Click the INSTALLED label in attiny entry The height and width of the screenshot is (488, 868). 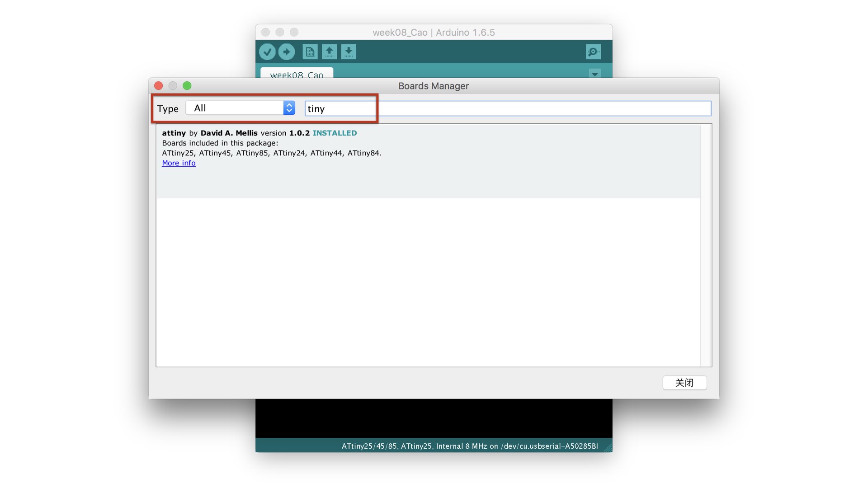pos(335,133)
